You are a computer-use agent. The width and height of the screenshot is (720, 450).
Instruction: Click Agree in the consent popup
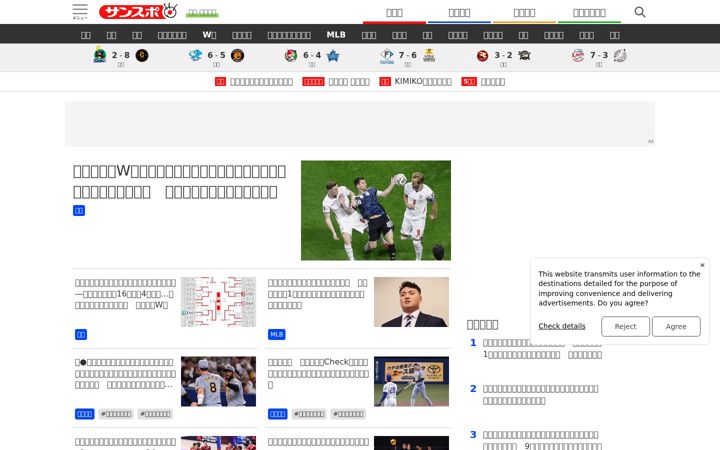click(676, 326)
